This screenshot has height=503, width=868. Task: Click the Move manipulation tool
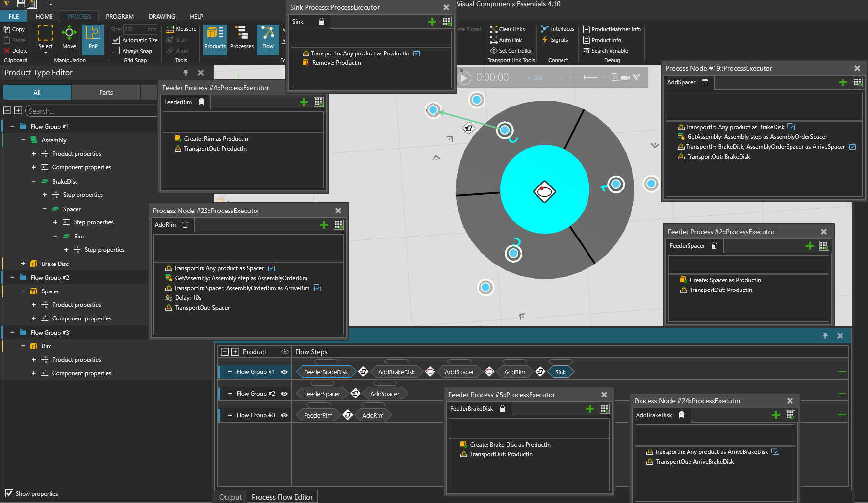pyautogui.click(x=69, y=38)
